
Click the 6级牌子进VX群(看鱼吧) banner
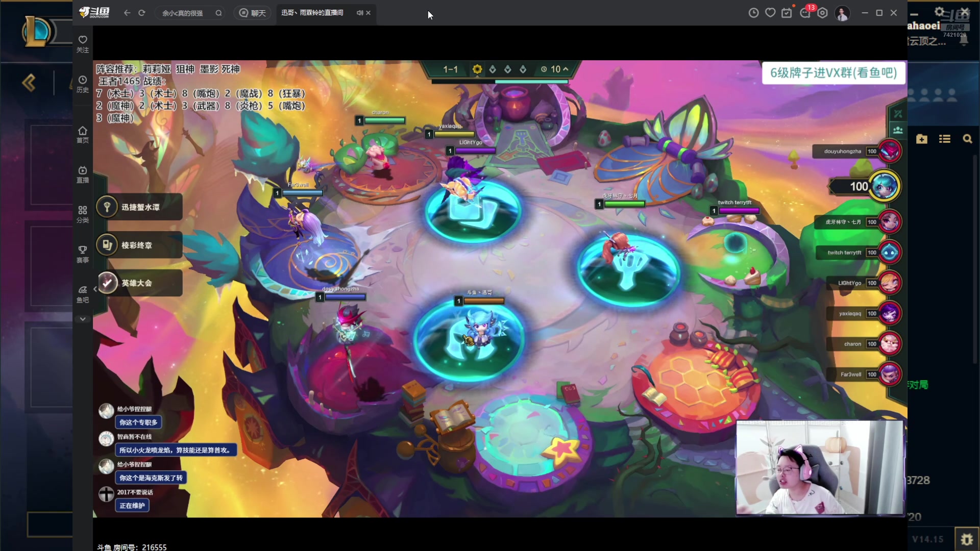pyautogui.click(x=834, y=73)
